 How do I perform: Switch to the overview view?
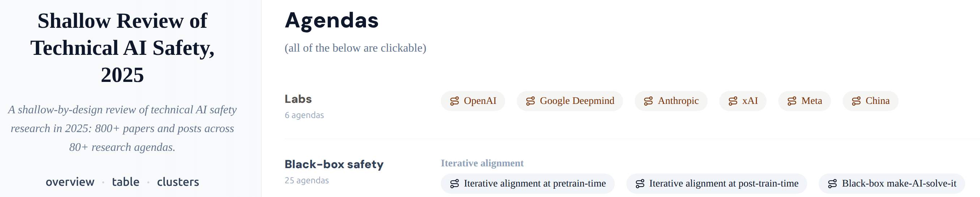tap(70, 182)
